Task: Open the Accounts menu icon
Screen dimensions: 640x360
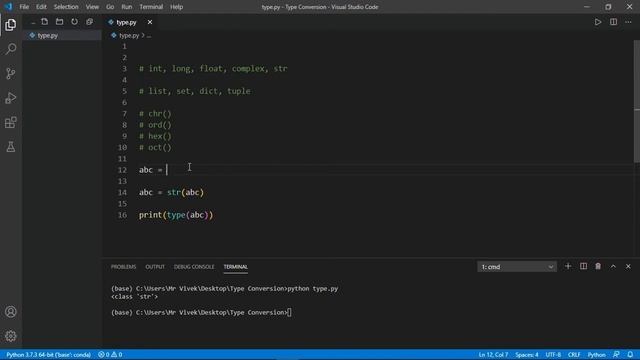Action: coord(11,312)
